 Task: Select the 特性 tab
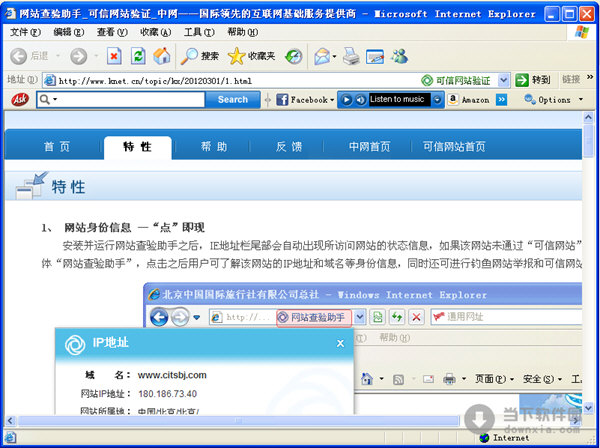[x=137, y=147]
